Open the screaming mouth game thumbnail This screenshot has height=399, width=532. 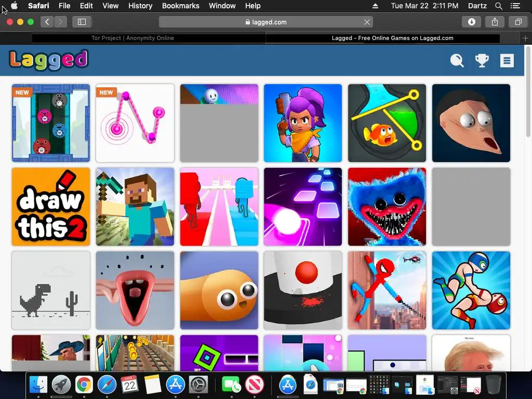click(135, 290)
